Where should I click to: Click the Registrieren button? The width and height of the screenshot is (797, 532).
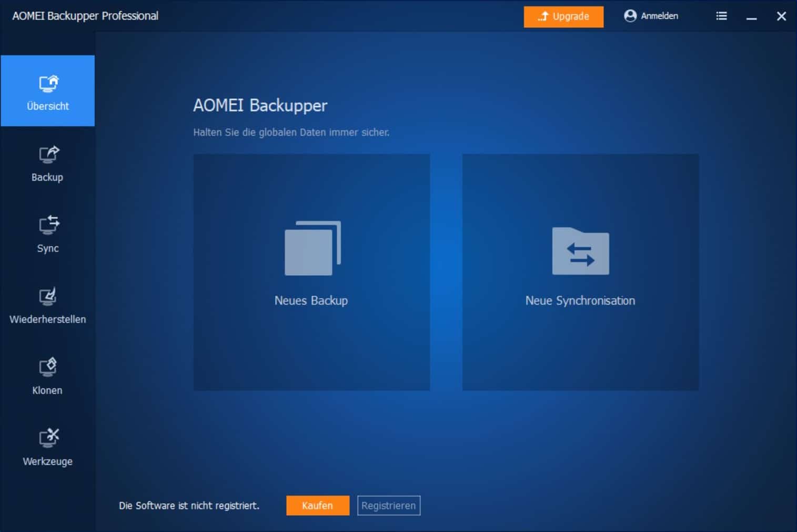[389, 506]
